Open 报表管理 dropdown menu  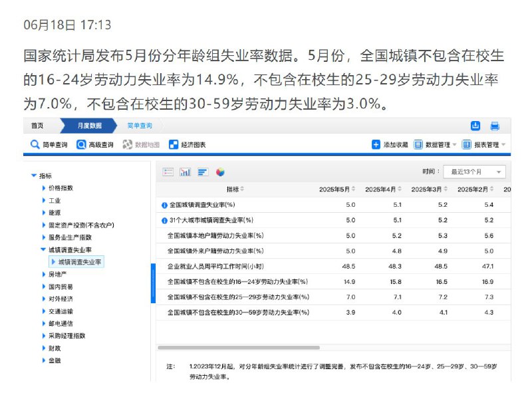(x=484, y=145)
